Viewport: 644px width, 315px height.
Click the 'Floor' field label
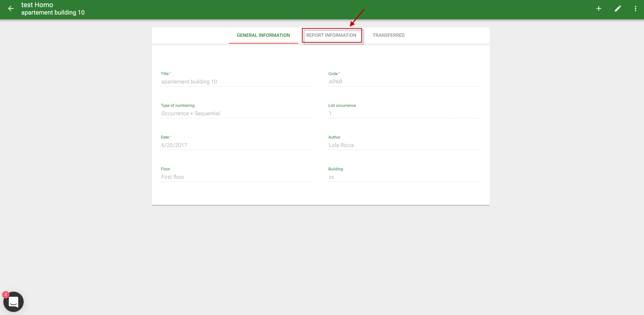coord(165,169)
